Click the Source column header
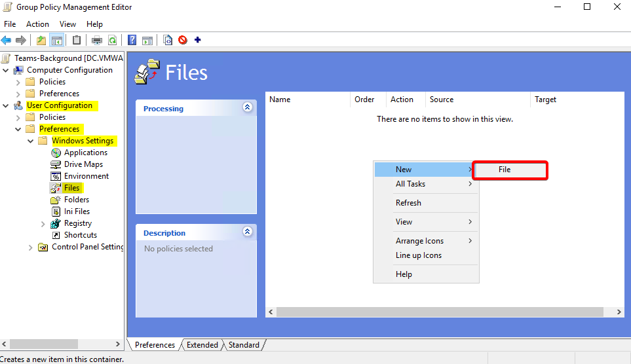 pos(442,100)
